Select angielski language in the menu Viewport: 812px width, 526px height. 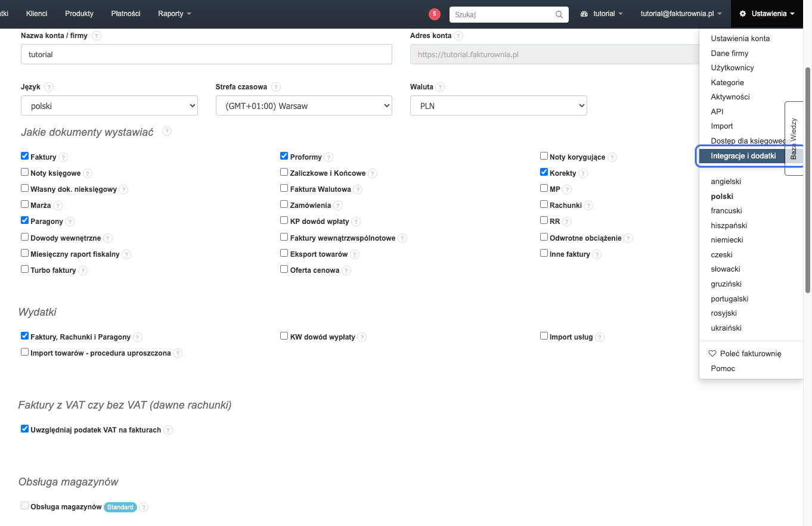(x=726, y=182)
